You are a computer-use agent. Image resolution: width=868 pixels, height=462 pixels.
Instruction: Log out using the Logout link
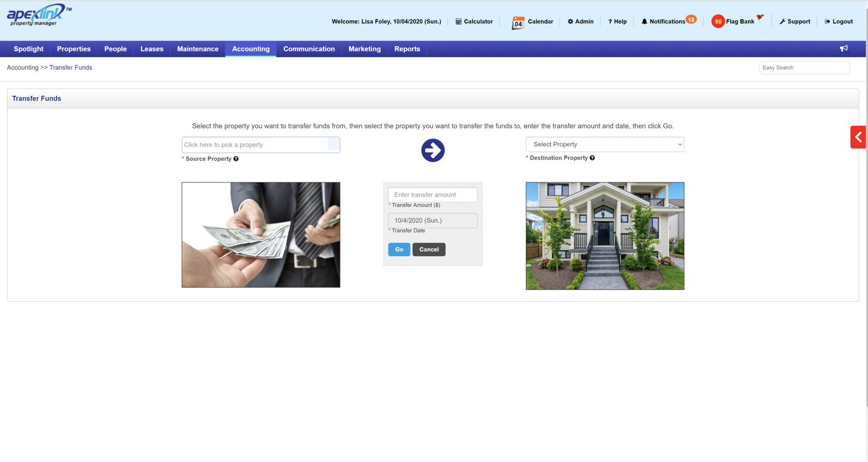pos(839,22)
